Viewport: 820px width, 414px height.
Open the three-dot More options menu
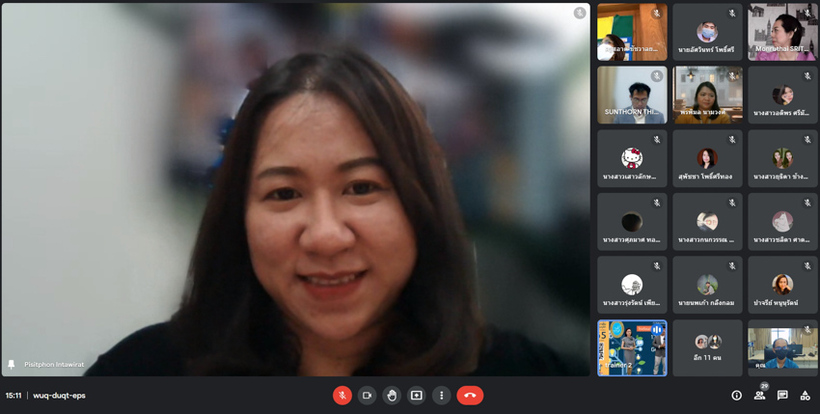coord(441,395)
